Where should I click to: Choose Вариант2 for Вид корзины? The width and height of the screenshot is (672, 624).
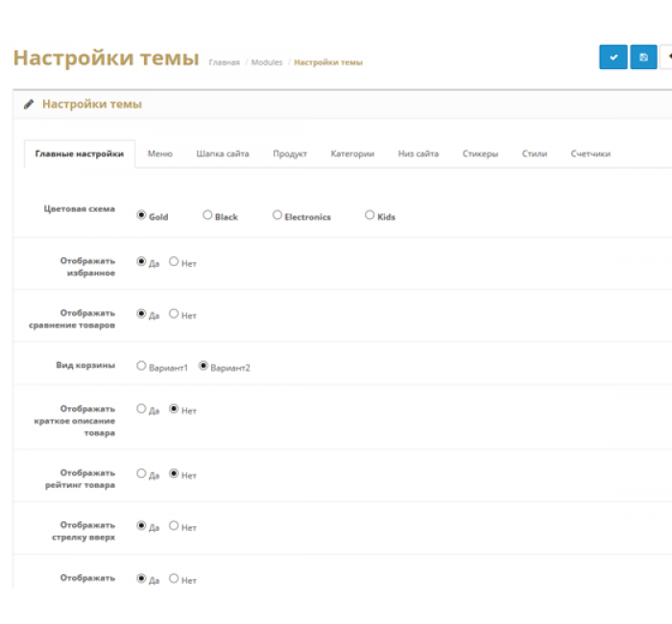204,366
